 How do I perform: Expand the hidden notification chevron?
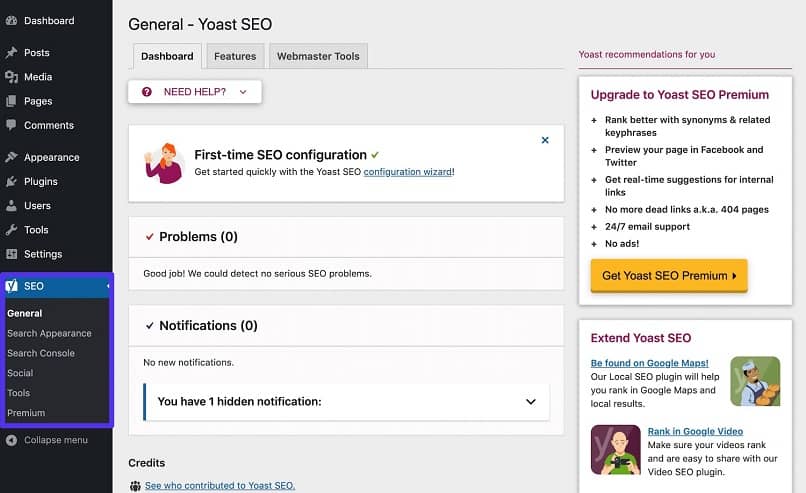pyautogui.click(x=531, y=401)
